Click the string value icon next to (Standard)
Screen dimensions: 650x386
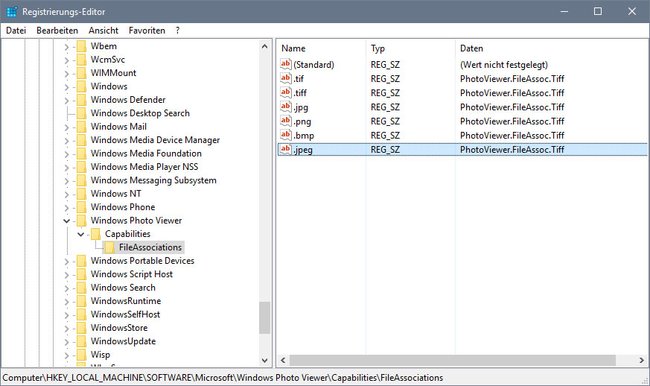pyautogui.click(x=286, y=64)
